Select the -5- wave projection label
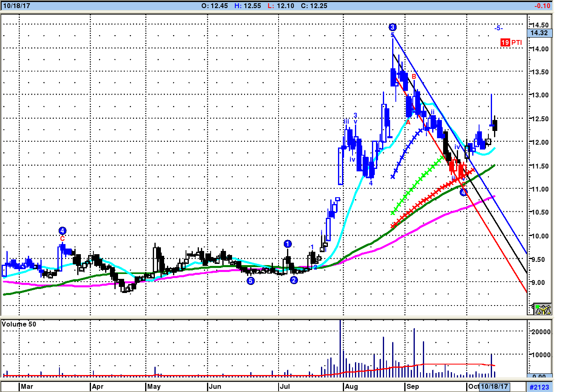The height and width of the screenshot is (392, 566). (x=498, y=28)
